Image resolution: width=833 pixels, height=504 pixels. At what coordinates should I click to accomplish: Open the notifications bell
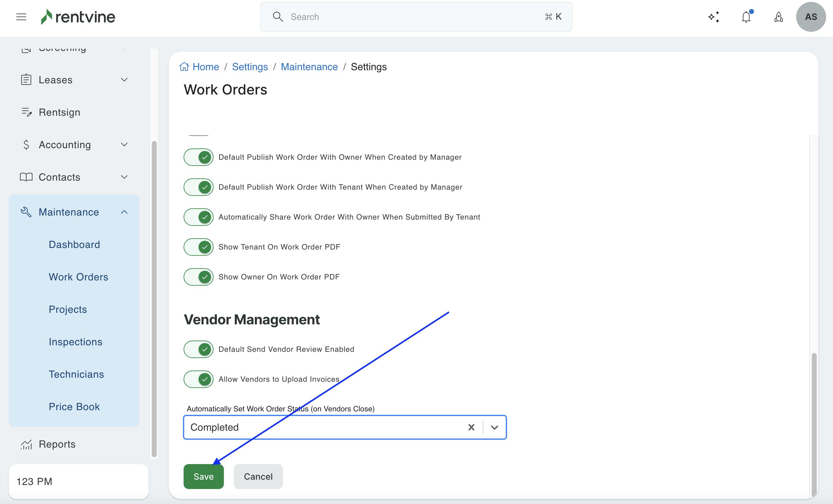[746, 17]
